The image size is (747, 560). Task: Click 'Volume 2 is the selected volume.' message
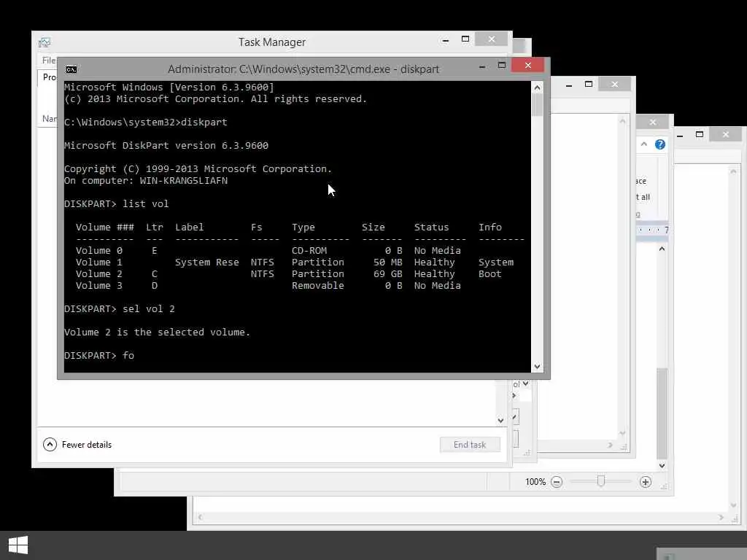(158, 332)
